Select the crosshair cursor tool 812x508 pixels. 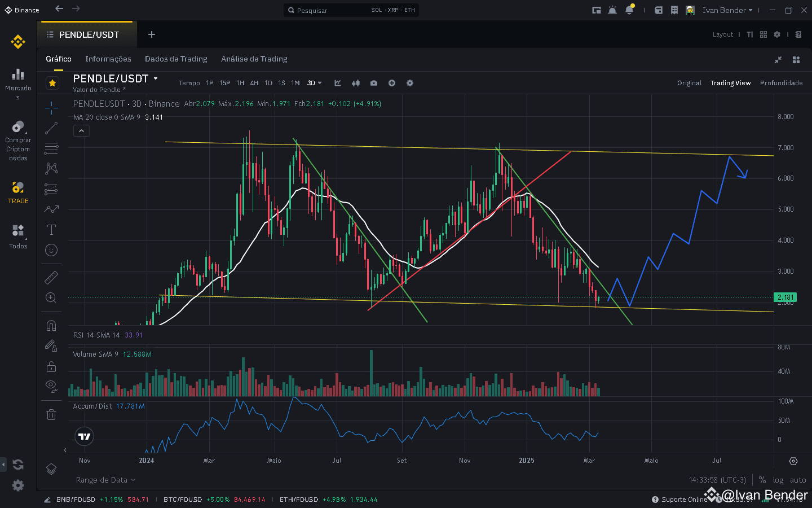(x=51, y=108)
